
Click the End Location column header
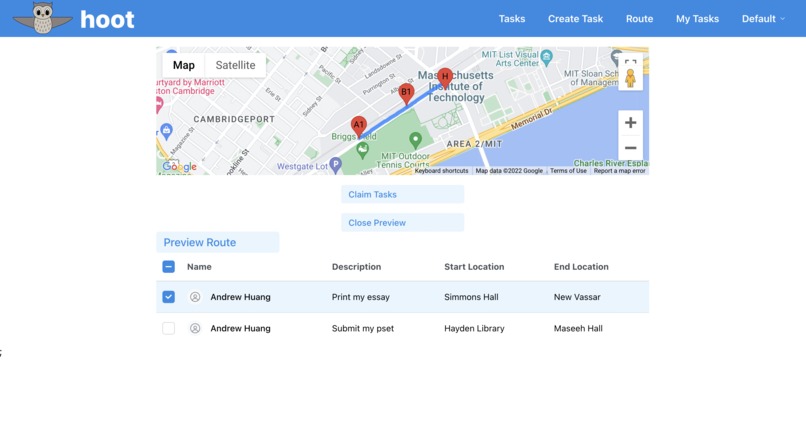tap(581, 267)
